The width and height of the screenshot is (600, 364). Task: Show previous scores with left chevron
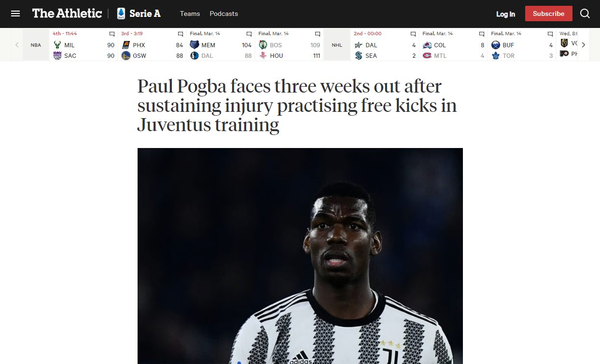17,45
